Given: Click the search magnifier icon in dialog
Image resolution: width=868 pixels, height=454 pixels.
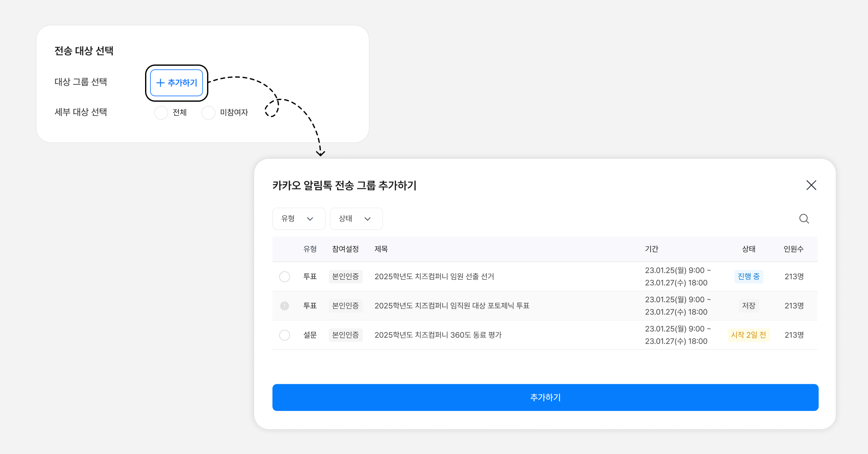Looking at the screenshot, I should coord(804,219).
